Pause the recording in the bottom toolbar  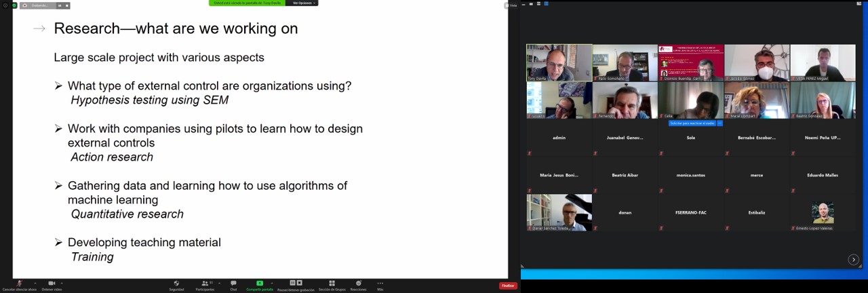pyautogui.click(x=292, y=283)
